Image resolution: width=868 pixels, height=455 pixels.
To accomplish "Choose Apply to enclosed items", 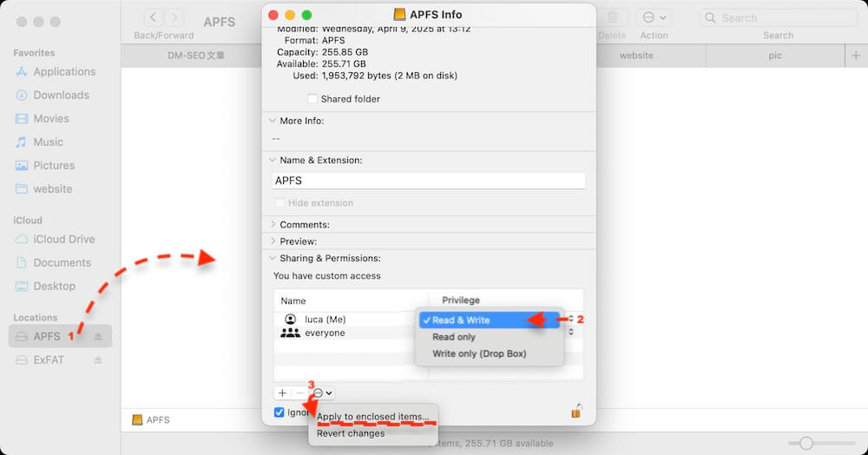I will coord(373,416).
